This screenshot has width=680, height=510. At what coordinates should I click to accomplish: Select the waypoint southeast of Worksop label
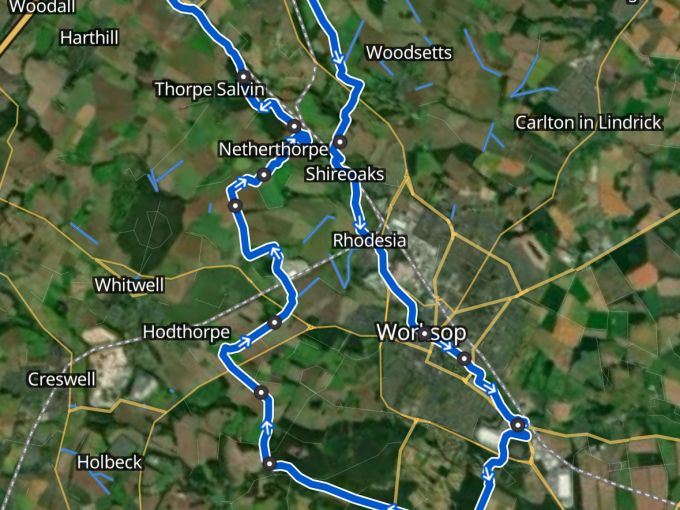464,359
